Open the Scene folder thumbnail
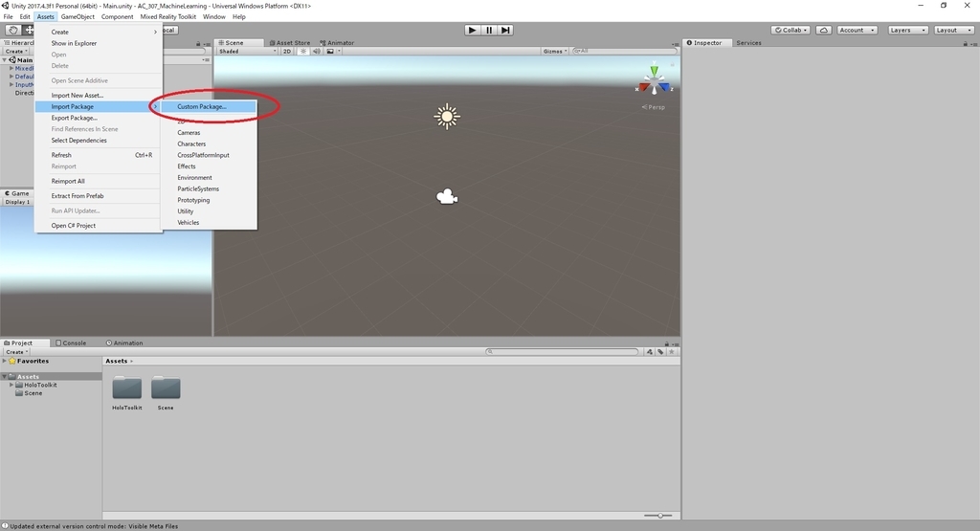Viewport: 980px width, 531px height. coord(166,387)
